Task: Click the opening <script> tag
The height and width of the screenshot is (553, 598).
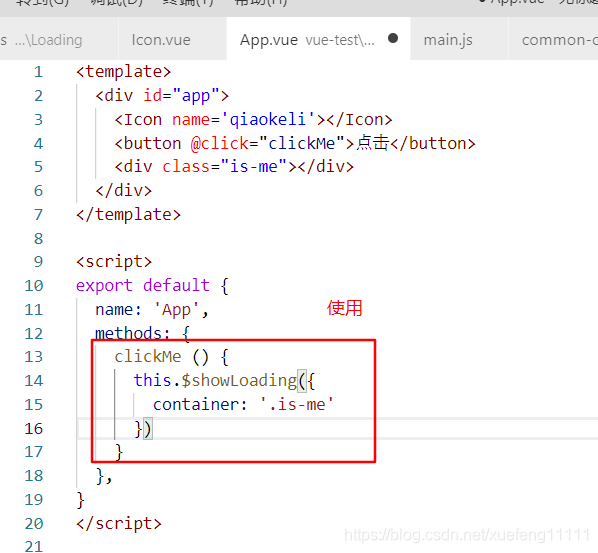Action: click(114, 262)
